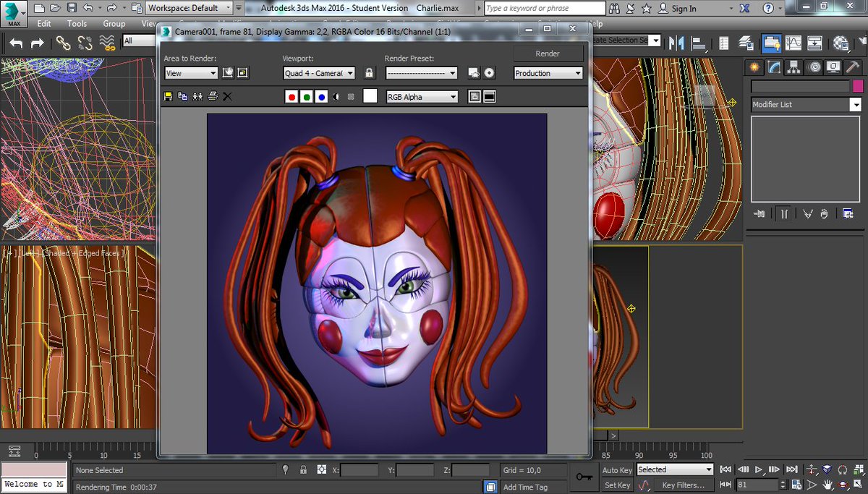Image resolution: width=868 pixels, height=494 pixels.
Task: Toggle the Monochrome display button
Action: (351, 96)
